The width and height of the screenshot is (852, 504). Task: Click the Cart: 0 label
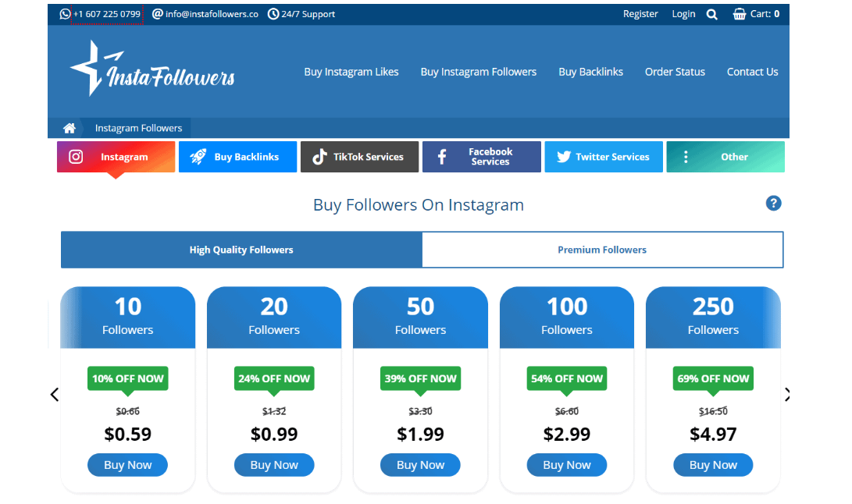765,14
